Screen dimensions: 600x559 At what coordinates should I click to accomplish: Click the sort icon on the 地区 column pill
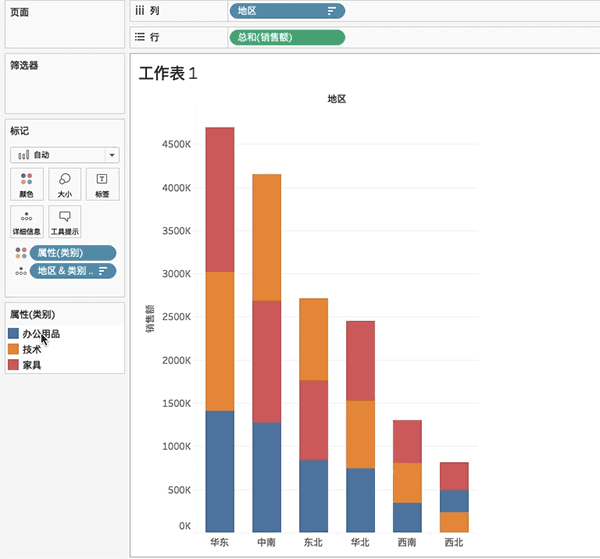332,11
